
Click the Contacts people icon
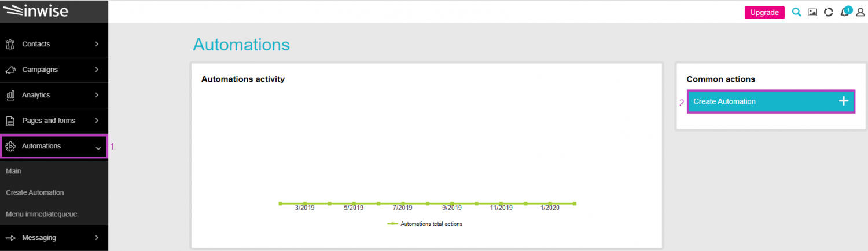pos(10,44)
